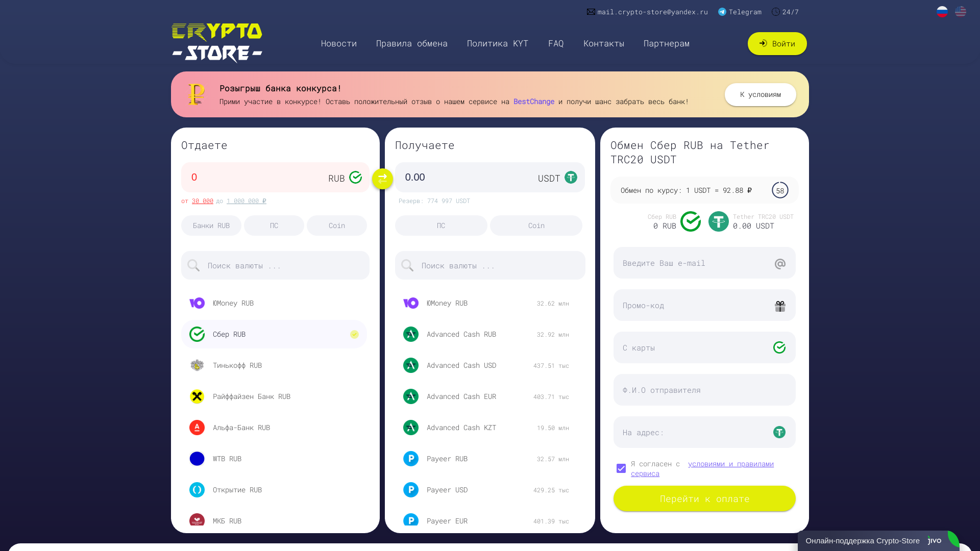This screenshot has width=980, height=551.
Task: Click the Ф.И.О отправителя field
Action: click(704, 390)
